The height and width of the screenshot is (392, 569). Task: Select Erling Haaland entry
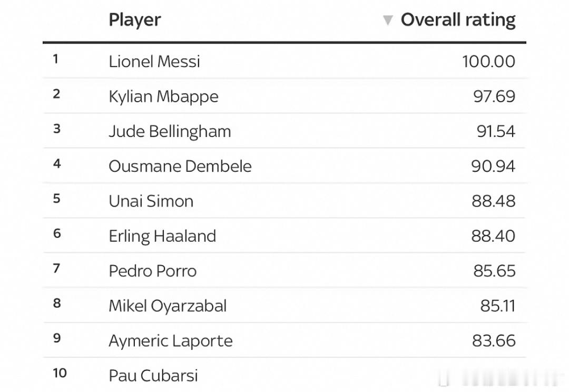(162, 236)
